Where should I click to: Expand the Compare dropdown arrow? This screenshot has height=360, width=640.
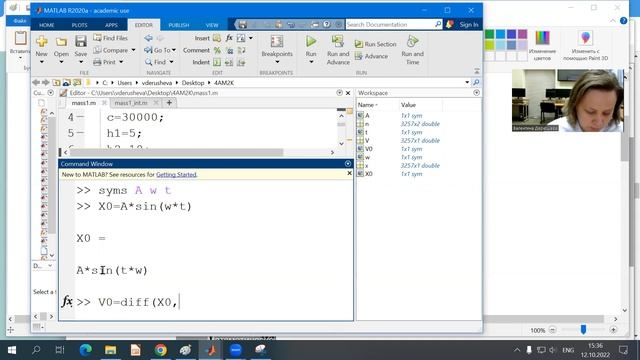click(x=133, y=50)
